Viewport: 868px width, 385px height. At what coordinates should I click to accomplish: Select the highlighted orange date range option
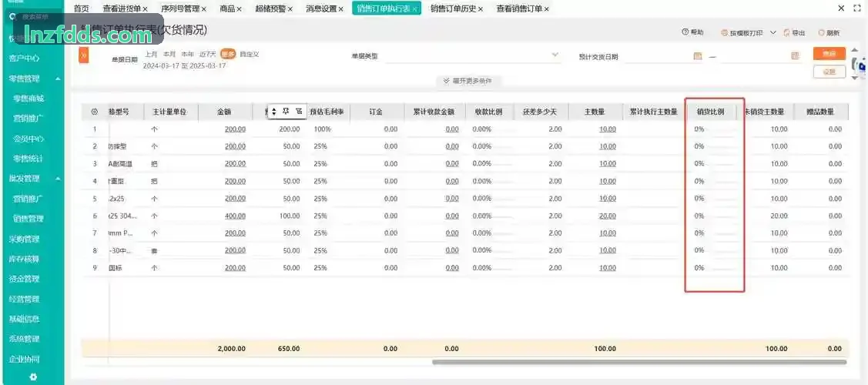[x=228, y=54]
